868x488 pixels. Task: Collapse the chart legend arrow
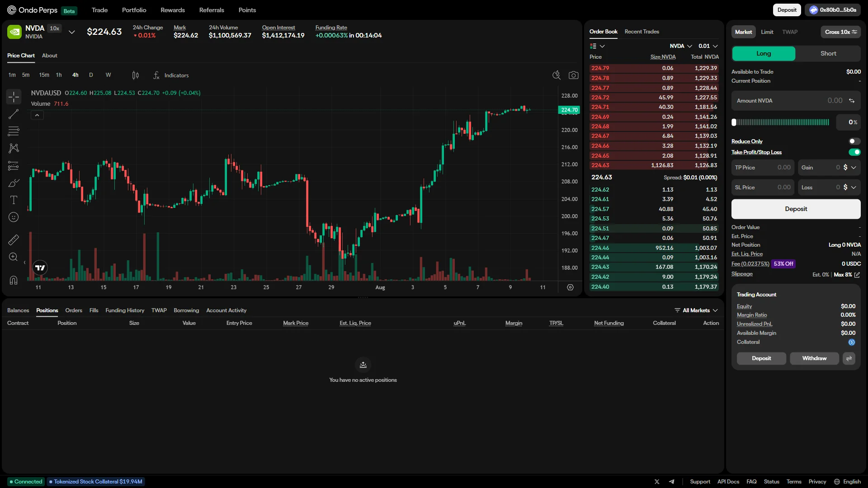37,116
